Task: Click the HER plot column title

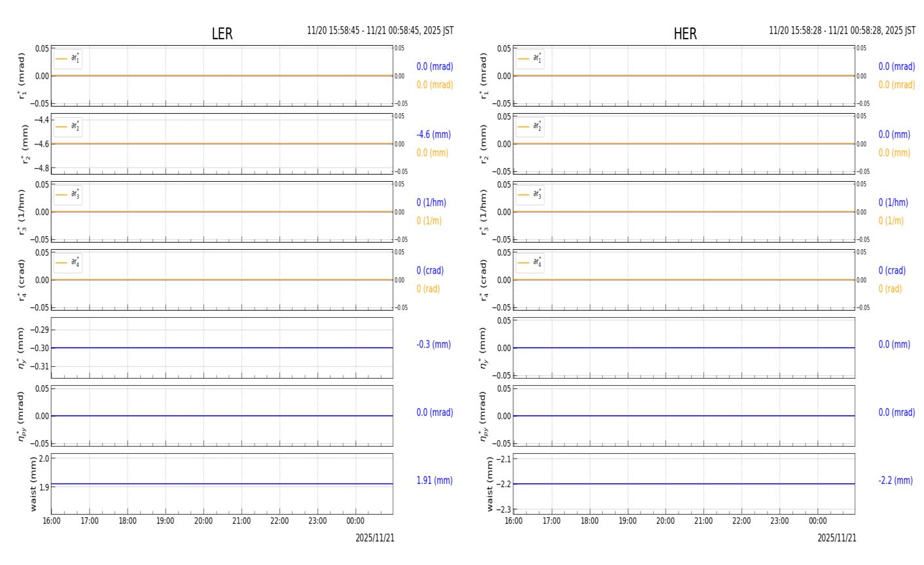Action: (684, 34)
